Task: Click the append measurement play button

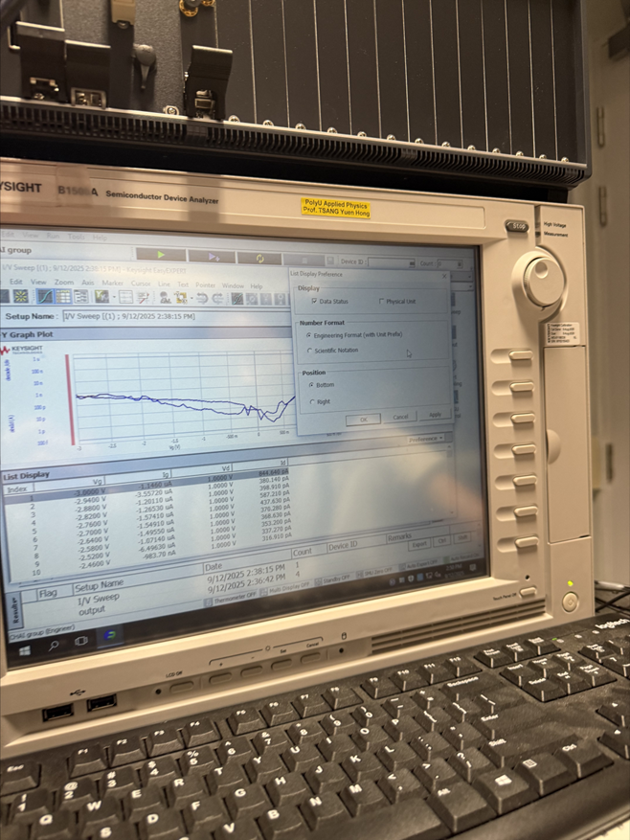Action: [211, 257]
